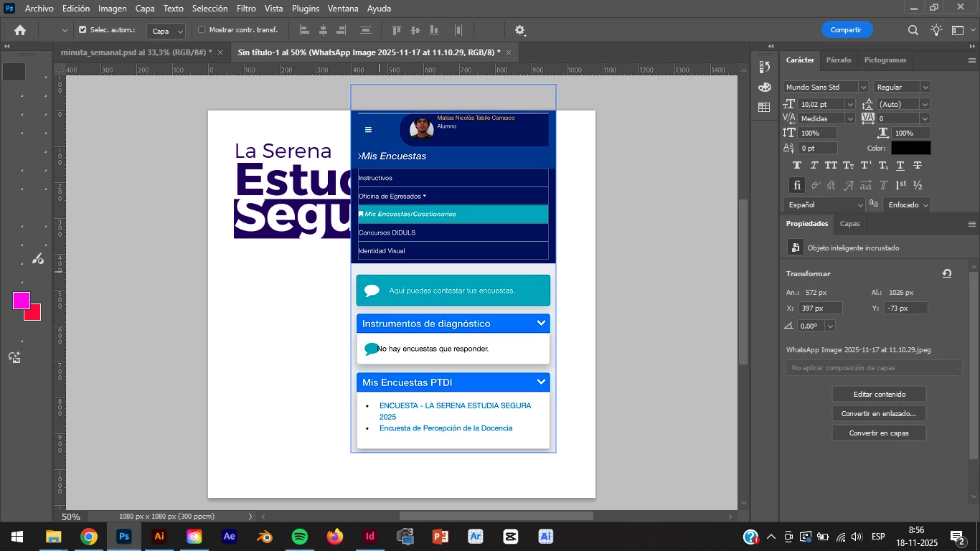Switch to the Párrafo tab
980x551 pixels.
tap(839, 60)
